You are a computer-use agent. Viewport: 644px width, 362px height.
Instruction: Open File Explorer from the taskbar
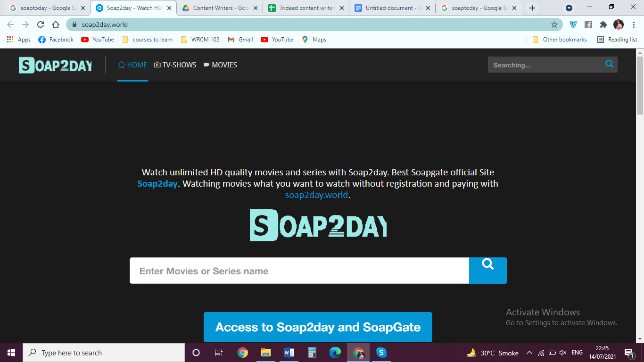pyautogui.click(x=266, y=353)
